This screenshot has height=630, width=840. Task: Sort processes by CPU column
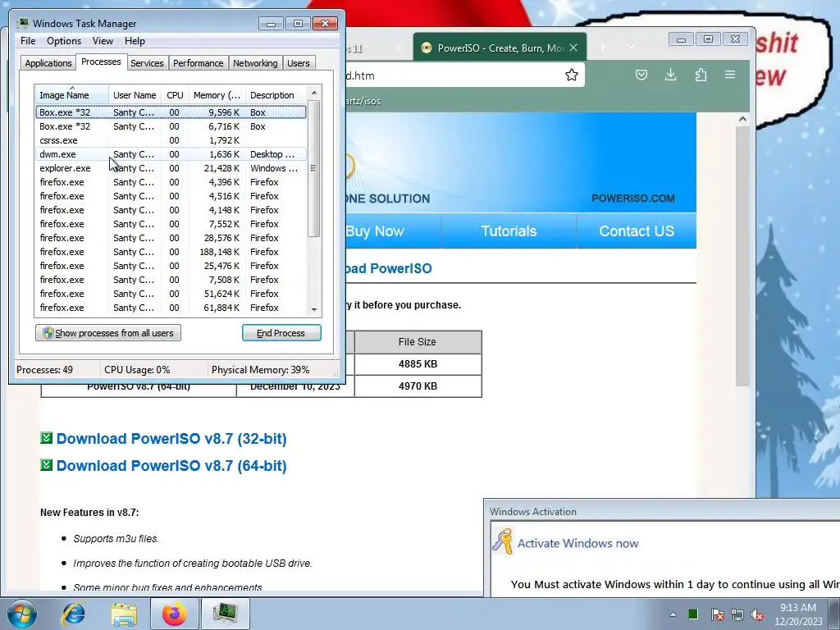coord(175,95)
